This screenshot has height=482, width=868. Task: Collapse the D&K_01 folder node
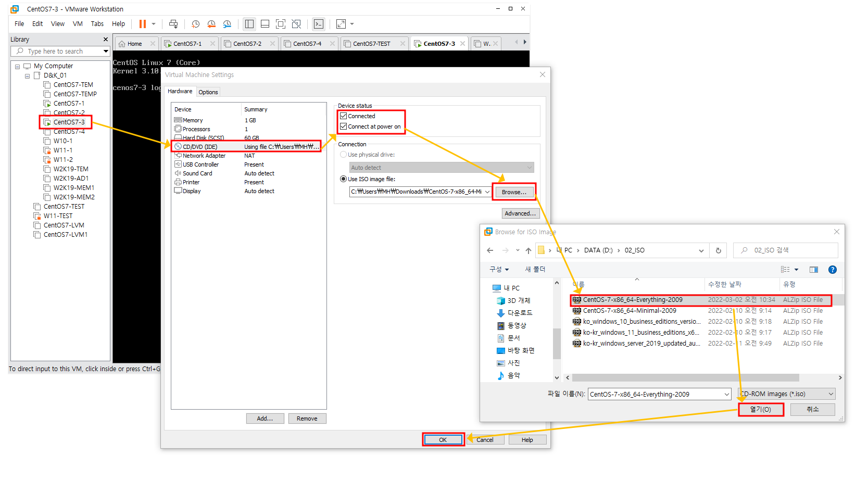click(x=27, y=76)
